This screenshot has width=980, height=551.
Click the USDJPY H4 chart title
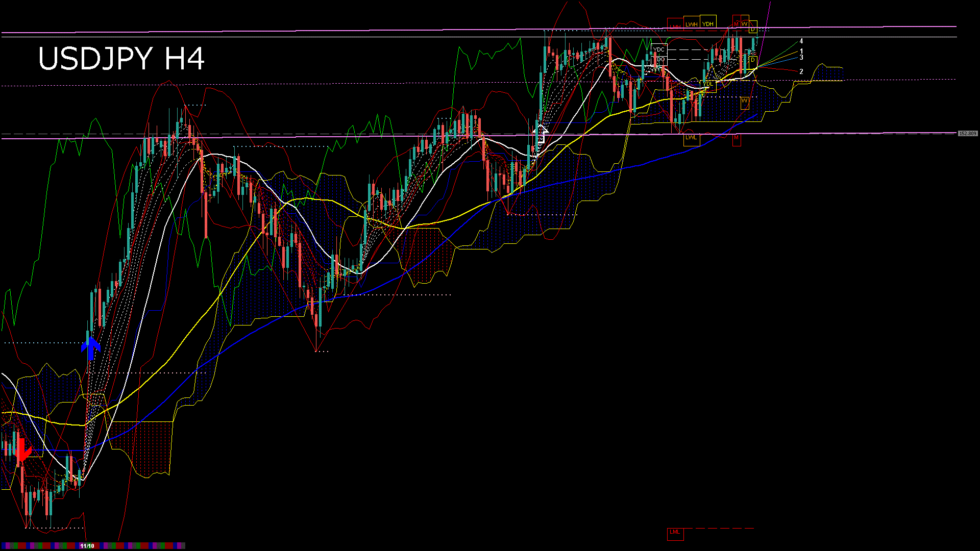pyautogui.click(x=122, y=59)
